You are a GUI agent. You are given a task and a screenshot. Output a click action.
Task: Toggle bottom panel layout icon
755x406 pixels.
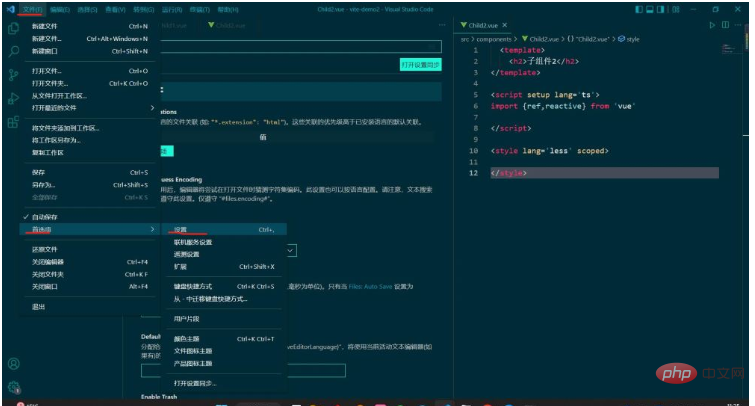click(650, 9)
